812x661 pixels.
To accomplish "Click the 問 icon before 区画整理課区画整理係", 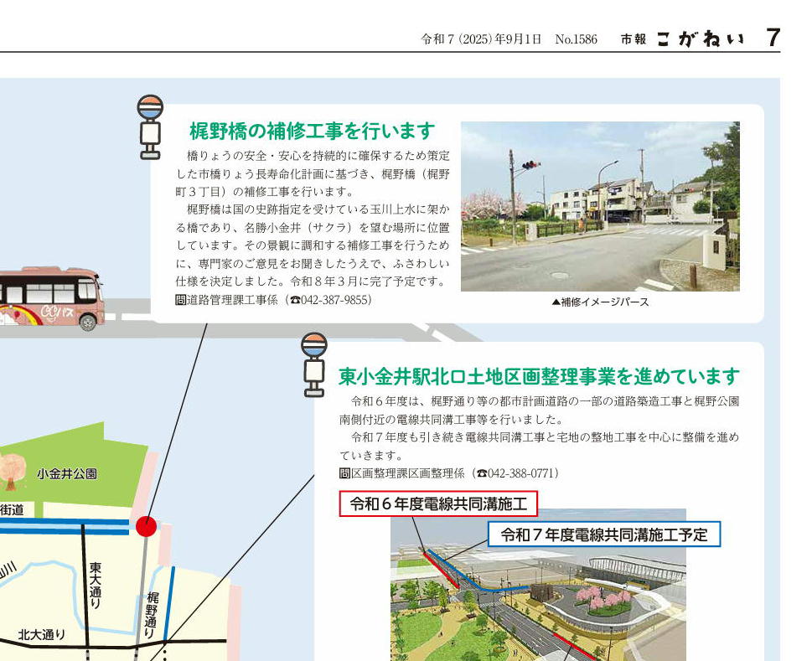I will tap(344, 473).
